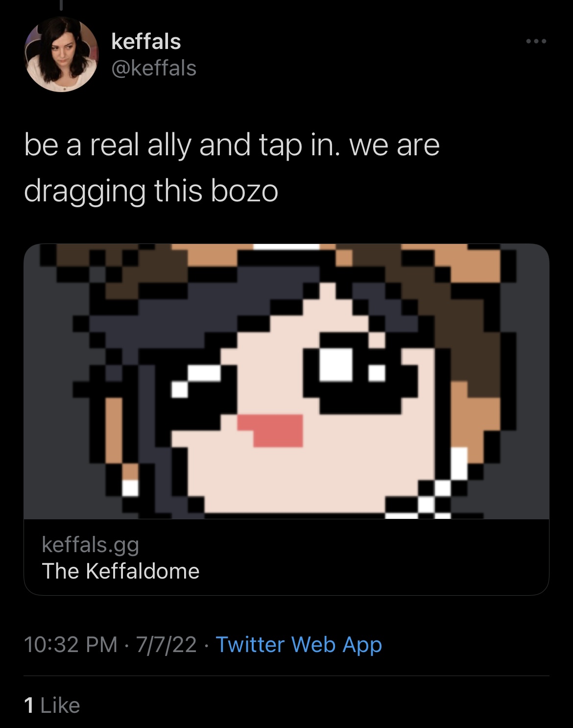Select the dragging this bozo text line

(151, 191)
